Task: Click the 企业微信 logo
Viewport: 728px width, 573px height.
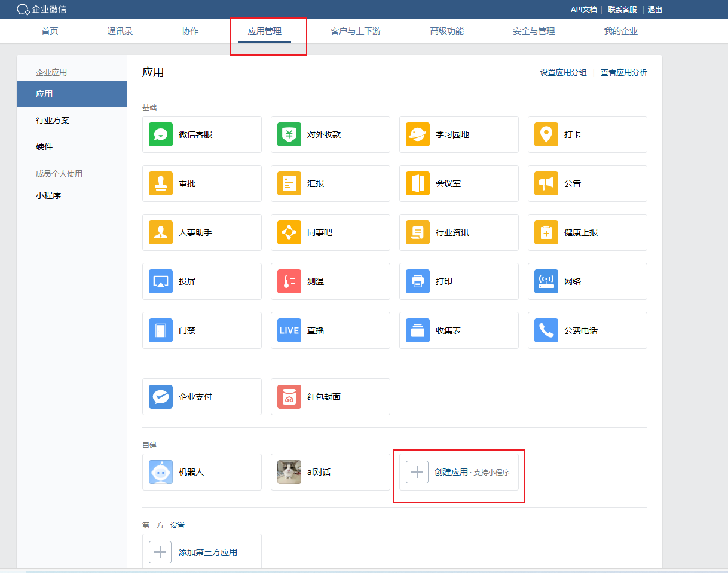Action: coord(42,9)
